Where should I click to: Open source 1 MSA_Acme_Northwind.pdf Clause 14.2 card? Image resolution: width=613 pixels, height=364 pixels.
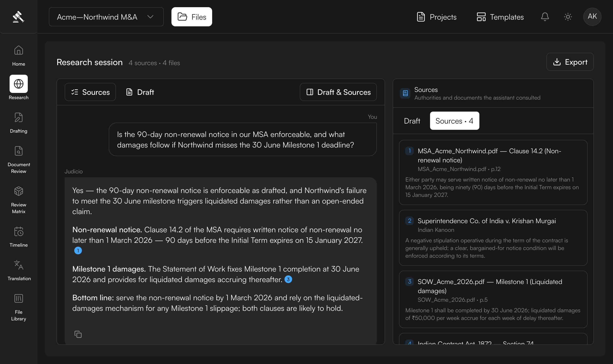coord(493,172)
